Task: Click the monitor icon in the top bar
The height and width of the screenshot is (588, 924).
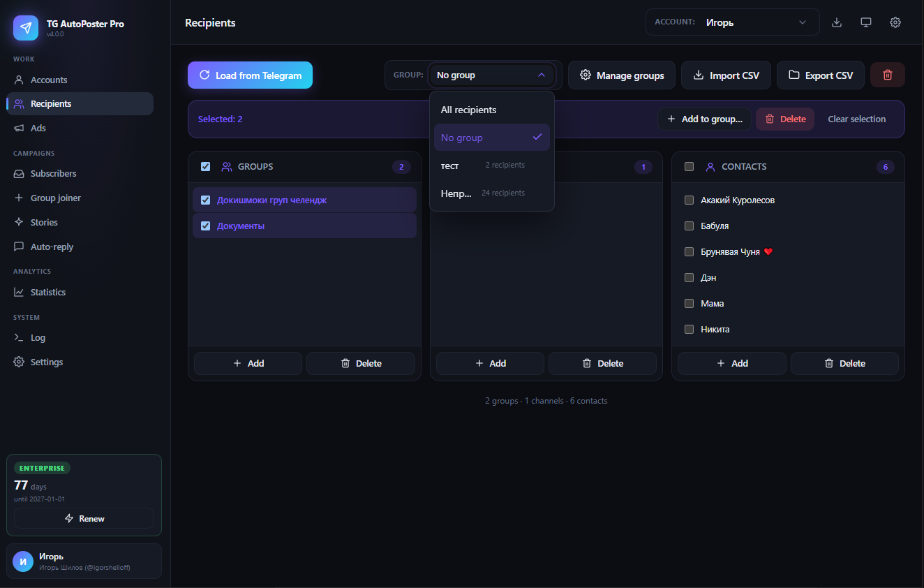Action: pos(866,22)
